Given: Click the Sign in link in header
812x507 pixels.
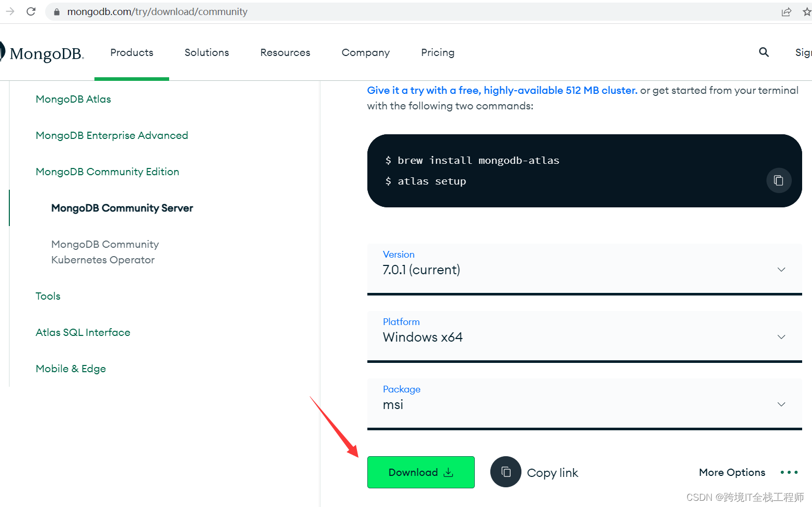Looking at the screenshot, I should [x=803, y=52].
